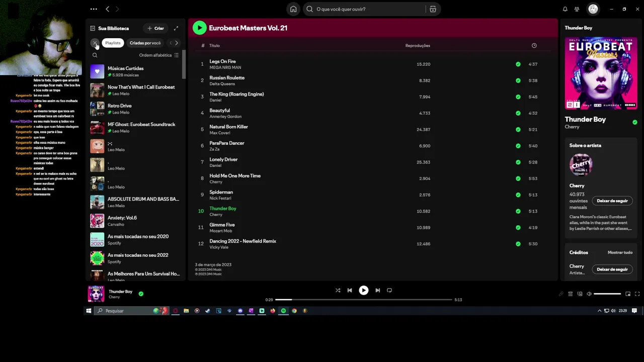644x362 pixels.
Task: Open MEGA NRG MAN artist link
Action: tap(225, 67)
